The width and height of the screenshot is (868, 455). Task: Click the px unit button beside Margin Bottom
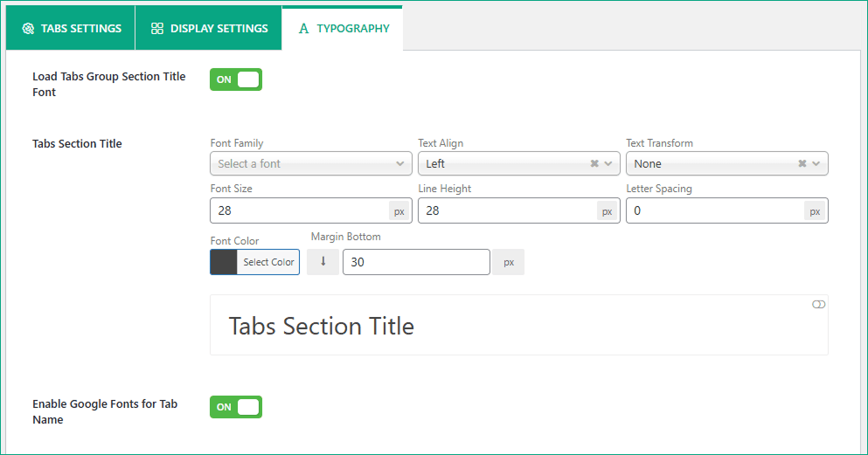pos(508,262)
